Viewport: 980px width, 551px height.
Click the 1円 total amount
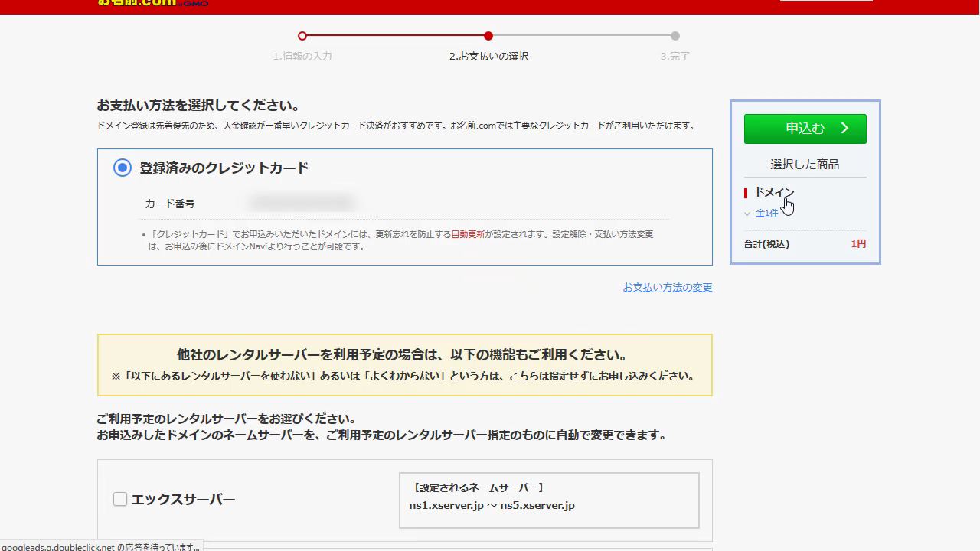(x=858, y=244)
